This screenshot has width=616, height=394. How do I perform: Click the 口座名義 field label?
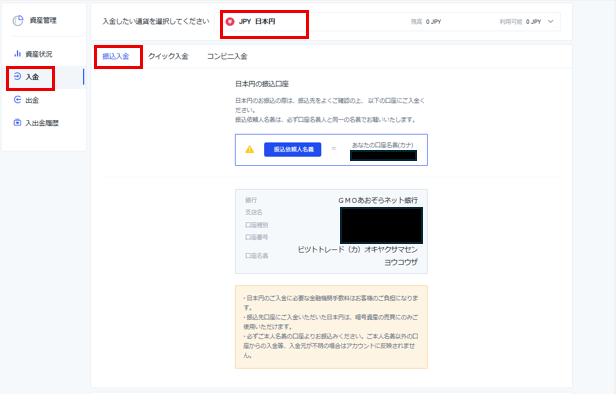coord(257,256)
